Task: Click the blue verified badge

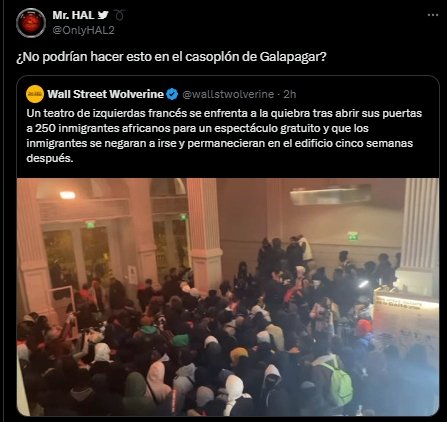Action: [172, 94]
